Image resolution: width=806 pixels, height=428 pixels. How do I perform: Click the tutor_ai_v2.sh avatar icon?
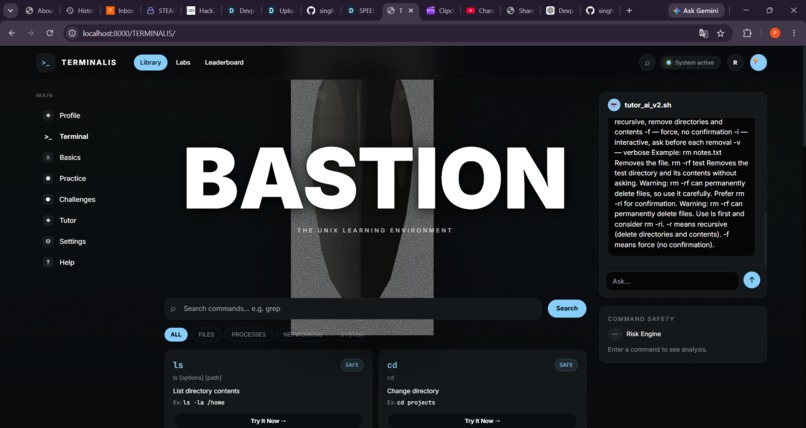614,105
